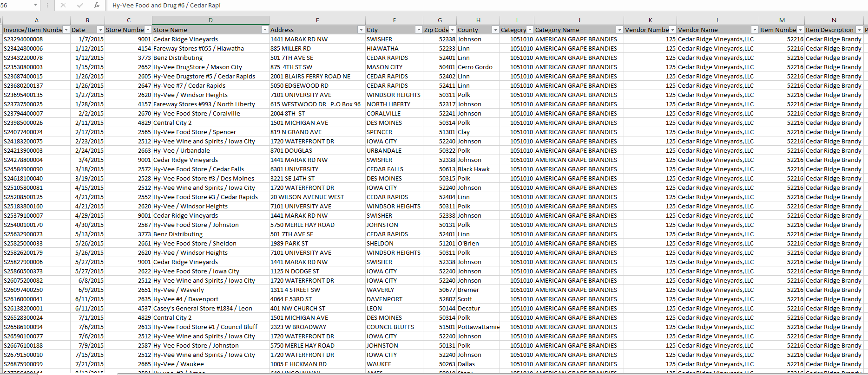
Task: Select column D by its header
Action: tap(210, 20)
